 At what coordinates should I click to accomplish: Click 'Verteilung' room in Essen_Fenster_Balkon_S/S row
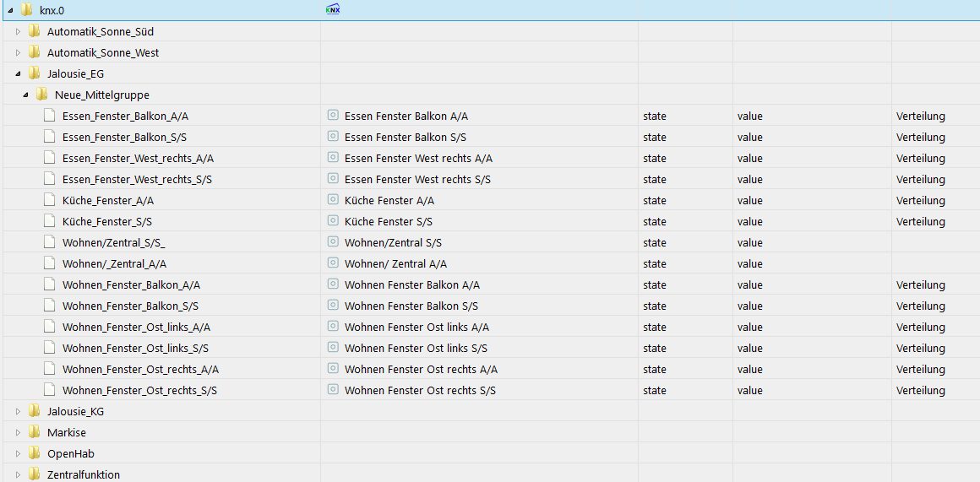point(921,138)
